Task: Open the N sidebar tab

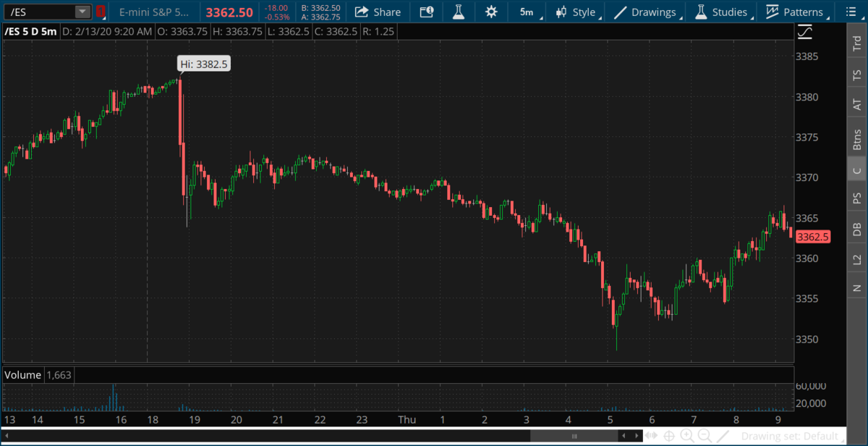Action: [x=857, y=287]
